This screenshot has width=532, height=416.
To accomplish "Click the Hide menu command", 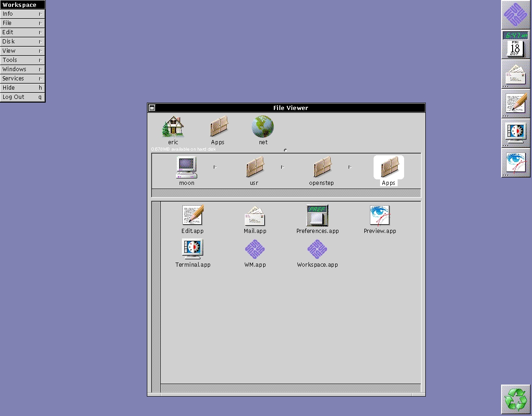I will [x=22, y=88].
